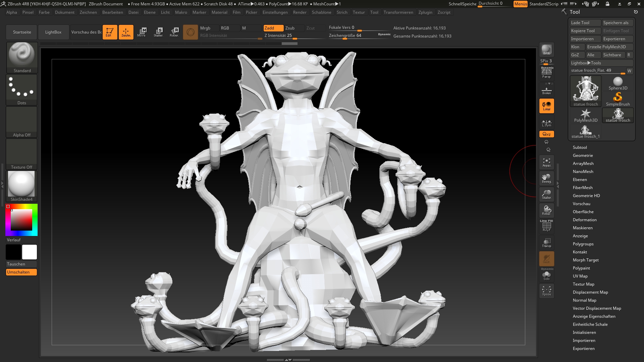
Task: Enable the Solo mode toggle
Action: 546,276
